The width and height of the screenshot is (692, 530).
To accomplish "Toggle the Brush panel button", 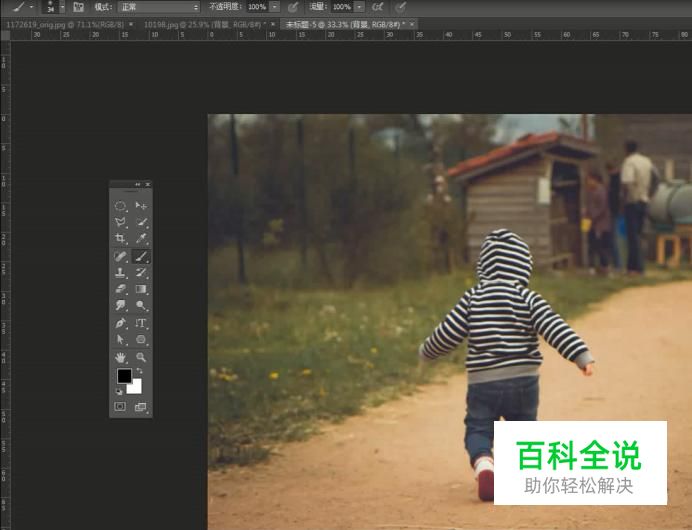I will point(78,7).
